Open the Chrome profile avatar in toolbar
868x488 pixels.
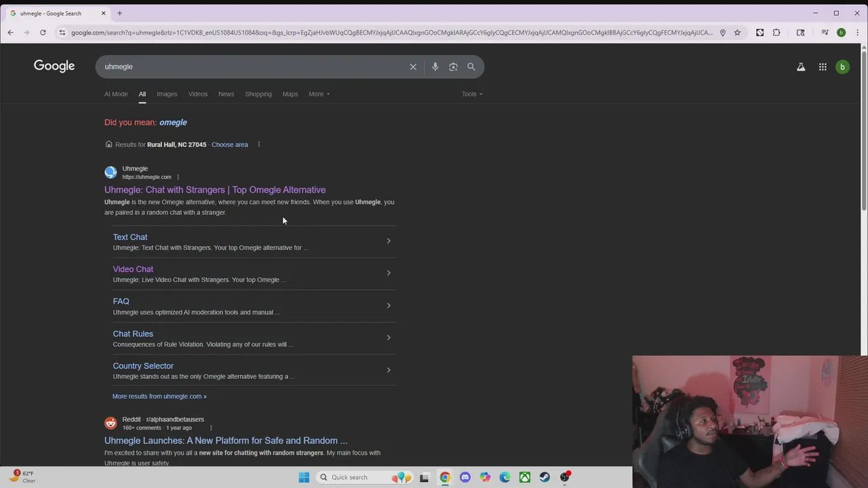842,33
